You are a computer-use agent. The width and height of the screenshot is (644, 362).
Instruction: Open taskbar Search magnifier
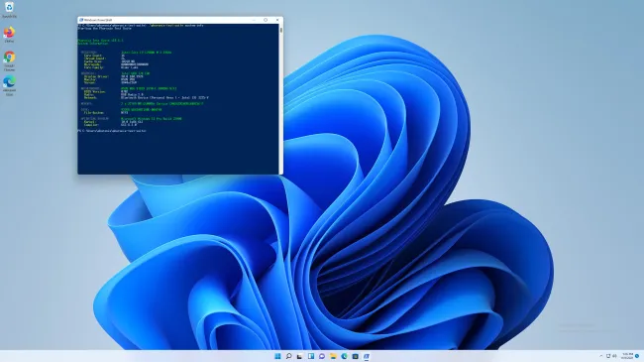point(288,356)
